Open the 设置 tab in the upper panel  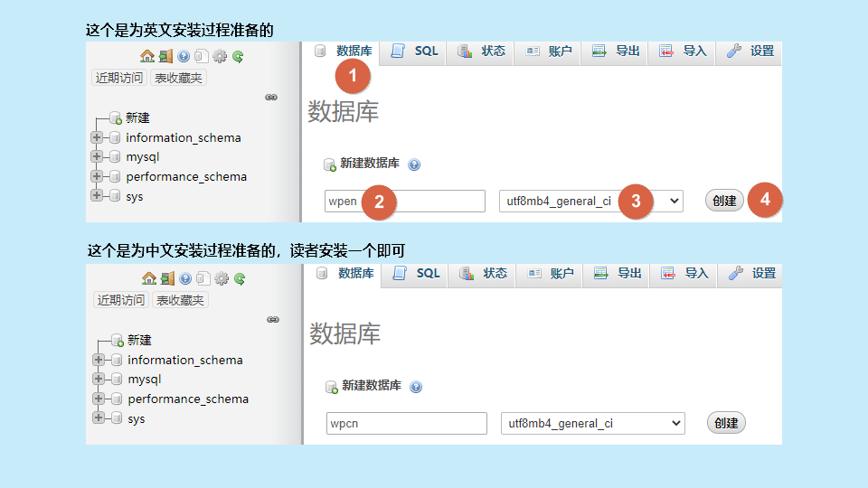[x=750, y=52]
